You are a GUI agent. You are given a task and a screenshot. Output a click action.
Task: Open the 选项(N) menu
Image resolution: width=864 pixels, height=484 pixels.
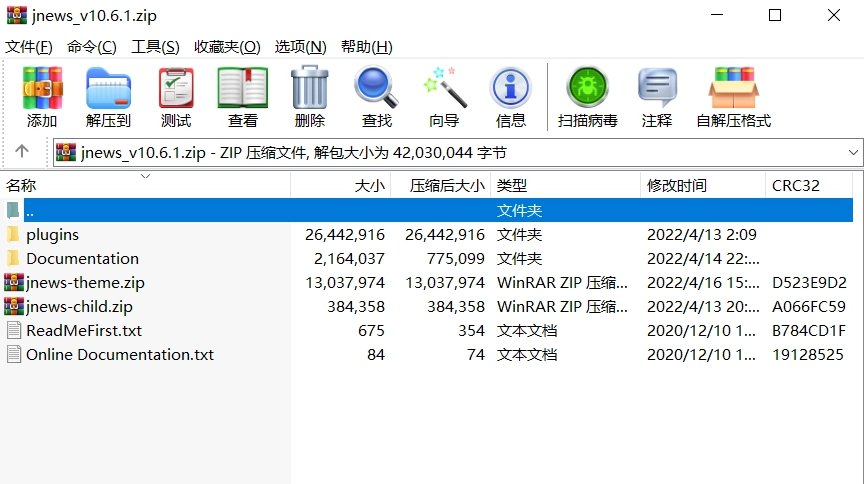tap(300, 47)
